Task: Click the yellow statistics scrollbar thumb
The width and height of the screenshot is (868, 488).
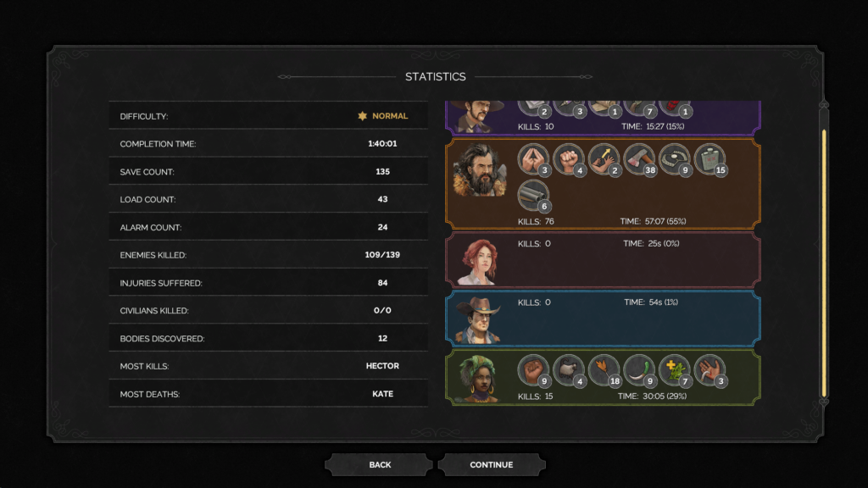Action: pyautogui.click(x=824, y=263)
